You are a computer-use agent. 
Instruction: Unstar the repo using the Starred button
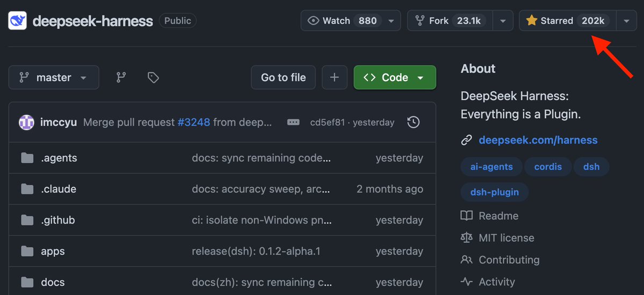click(x=567, y=20)
